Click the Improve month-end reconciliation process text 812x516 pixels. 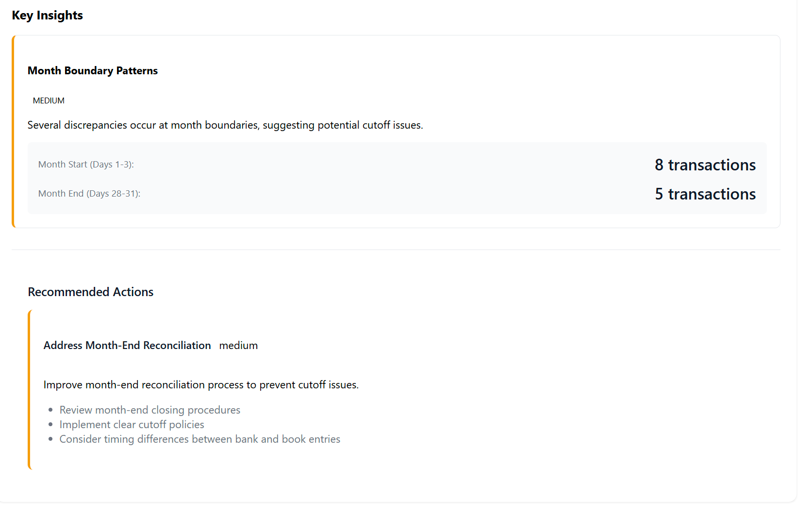201,385
